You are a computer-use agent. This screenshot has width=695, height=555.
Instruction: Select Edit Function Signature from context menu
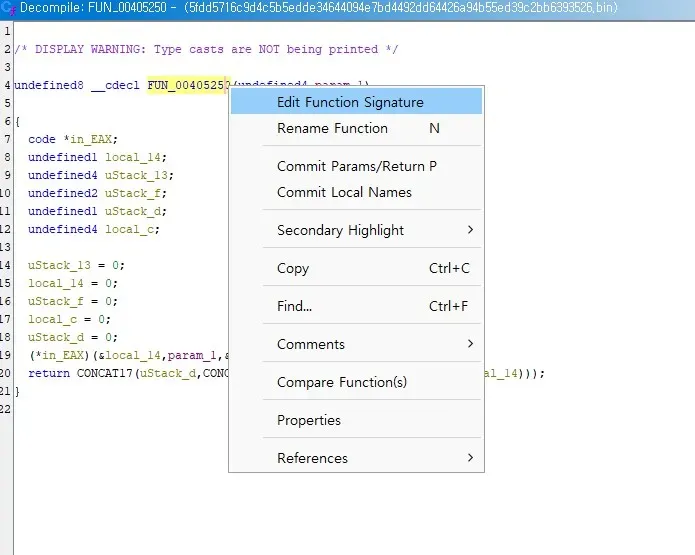click(350, 102)
